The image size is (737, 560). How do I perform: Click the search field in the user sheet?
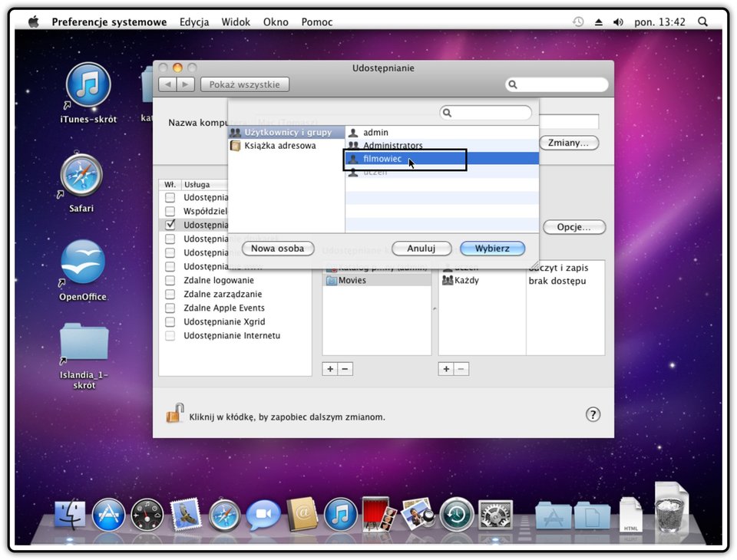tap(485, 113)
